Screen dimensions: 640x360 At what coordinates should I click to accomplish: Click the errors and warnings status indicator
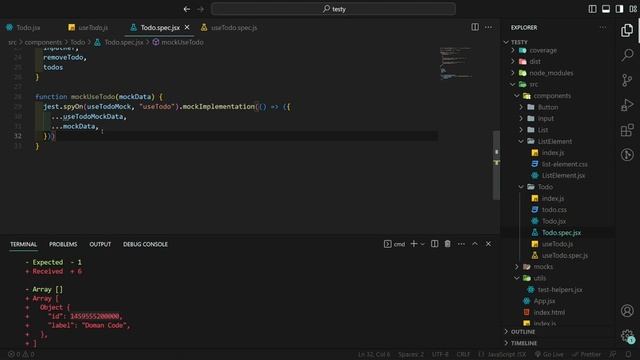21,354
